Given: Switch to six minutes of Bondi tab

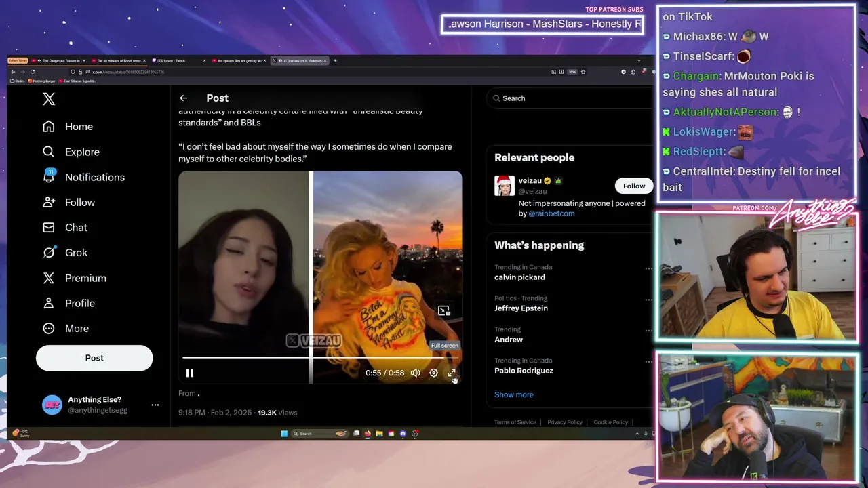Looking at the screenshot, I should (119, 60).
